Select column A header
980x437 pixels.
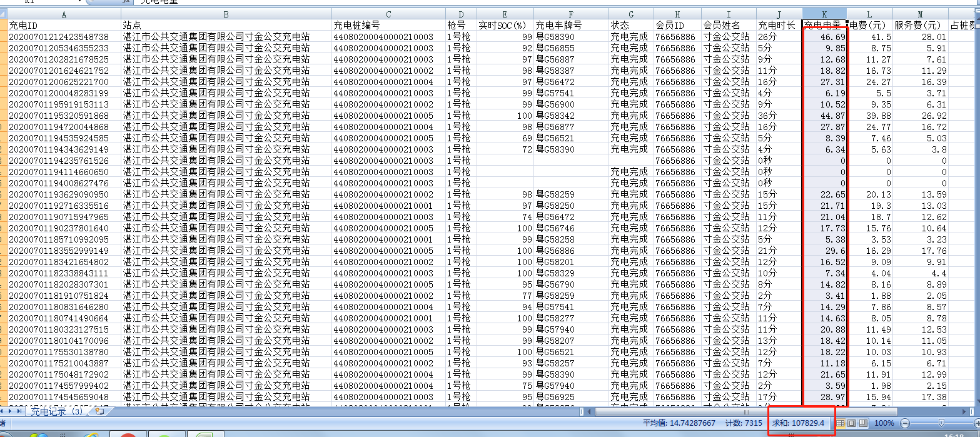pos(64,14)
